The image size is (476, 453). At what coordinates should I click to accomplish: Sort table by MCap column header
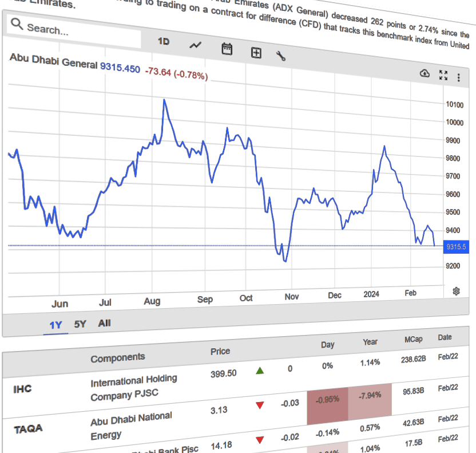click(x=413, y=339)
